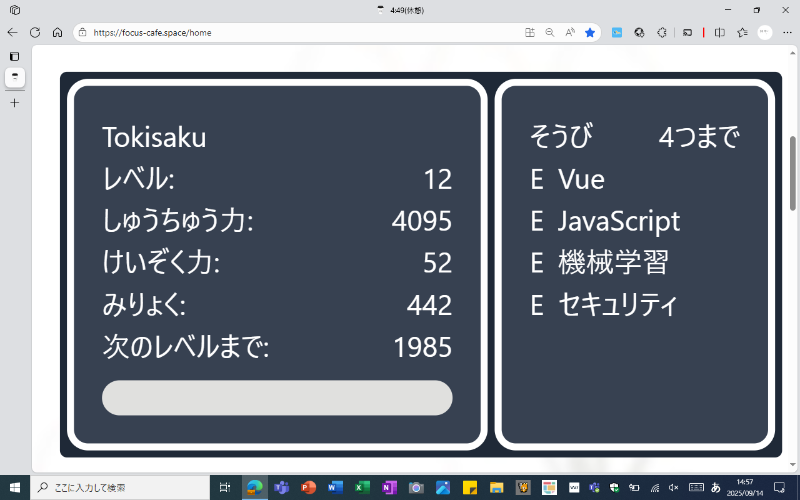The height and width of the screenshot is (500, 800).
Task: Open the split screen apps icon in address bar
Action: point(530,33)
